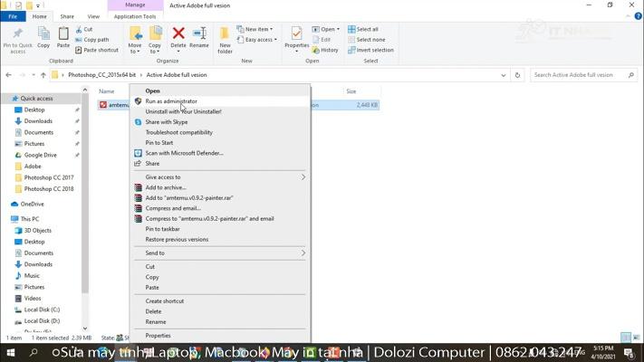Click the Pin to Quick access icon
Image resolution: width=644 pixels, height=362 pixels.
(x=17, y=37)
